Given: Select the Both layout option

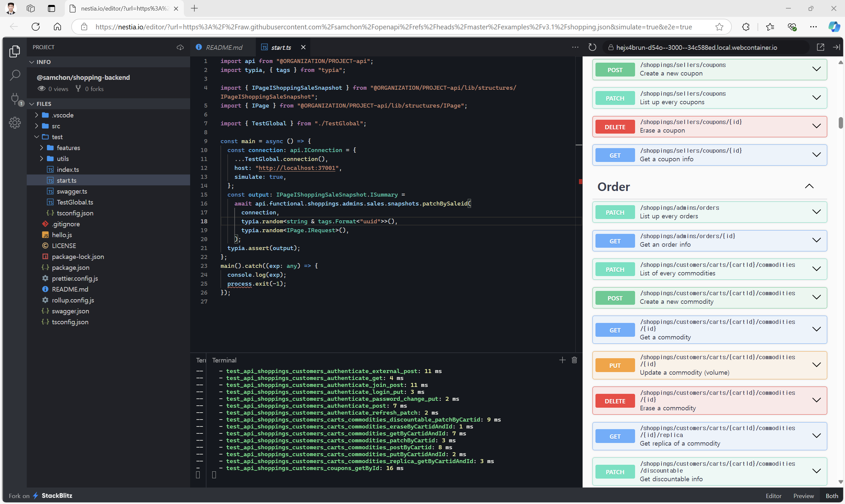Looking at the screenshot, I should (832, 496).
